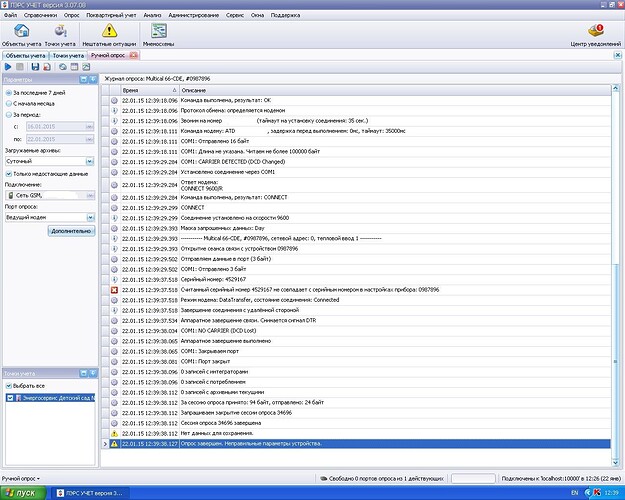Viewport: 625px width, 500px height.
Task: Start the poll with the blue play icon
Action: 8,67
